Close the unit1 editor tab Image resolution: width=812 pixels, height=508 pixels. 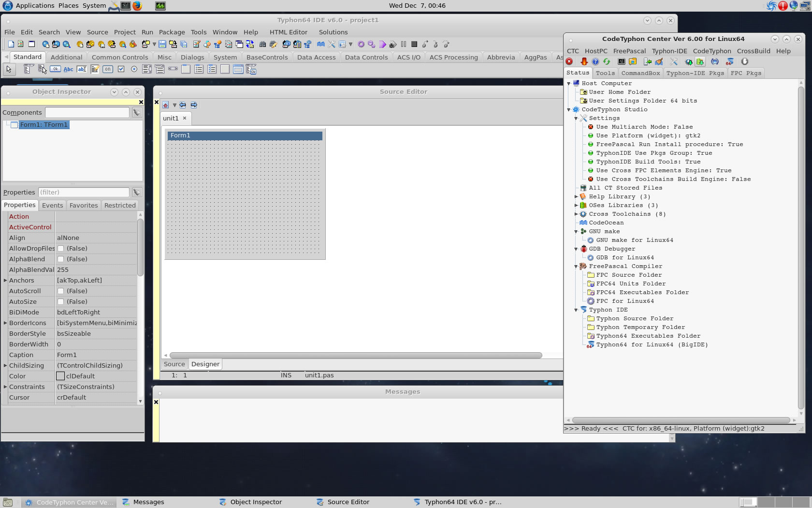pyautogui.click(x=185, y=118)
